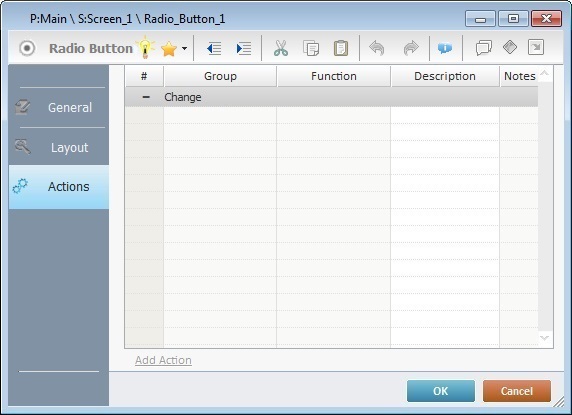
Task: Collapse the Change action group
Action: 146,97
